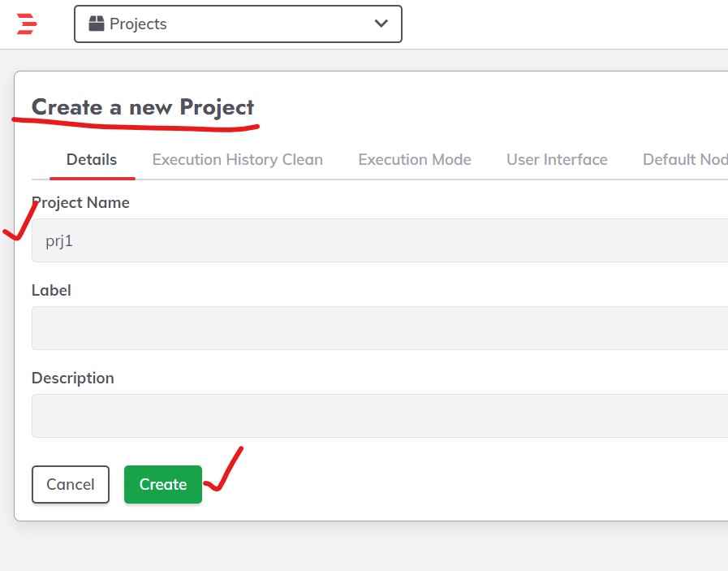Select the Execution Mode tab
The width and height of the screenshot is (728, 571).
pyautogui.click(x=415, y=160)
